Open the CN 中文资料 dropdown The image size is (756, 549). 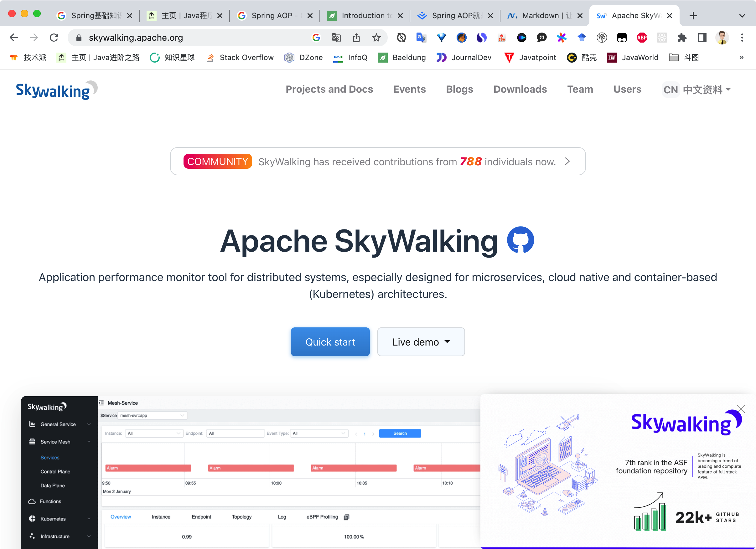point(697,89)
